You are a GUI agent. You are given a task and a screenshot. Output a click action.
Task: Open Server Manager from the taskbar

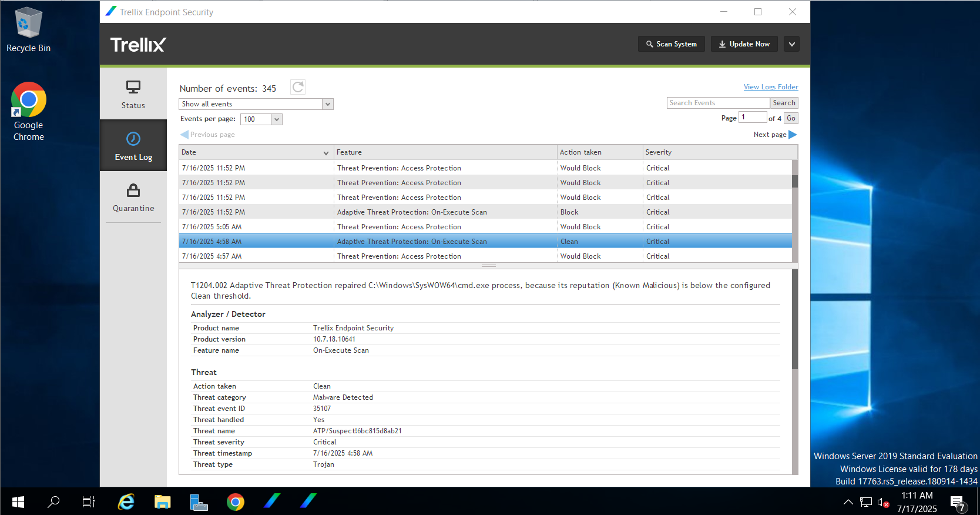(199, 501)
